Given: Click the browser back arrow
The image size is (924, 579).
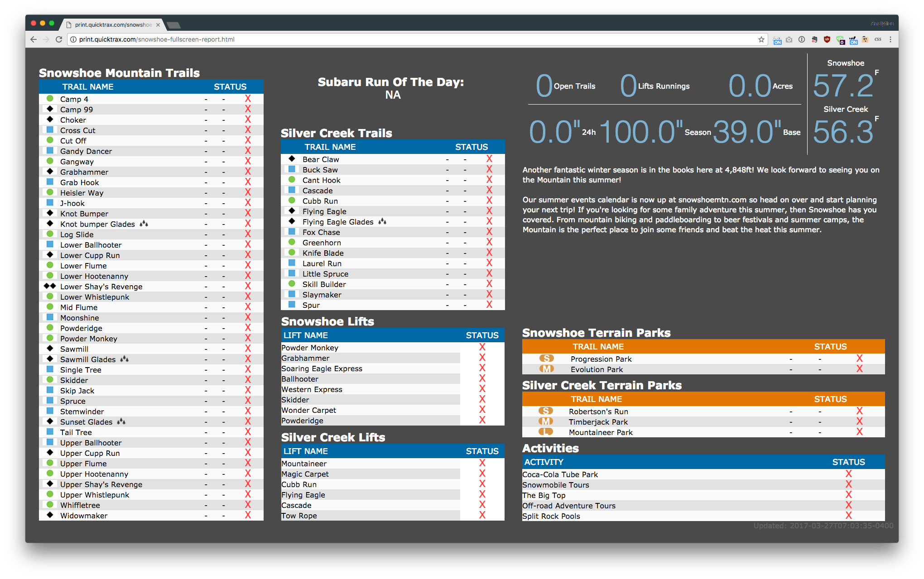Looking at the screenshot, I should coord(34,39).
